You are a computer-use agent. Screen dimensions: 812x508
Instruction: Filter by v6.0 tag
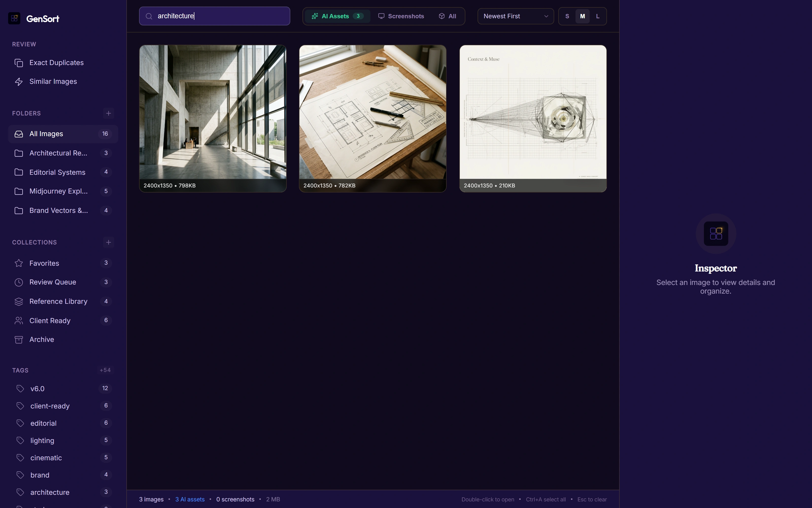63,388
